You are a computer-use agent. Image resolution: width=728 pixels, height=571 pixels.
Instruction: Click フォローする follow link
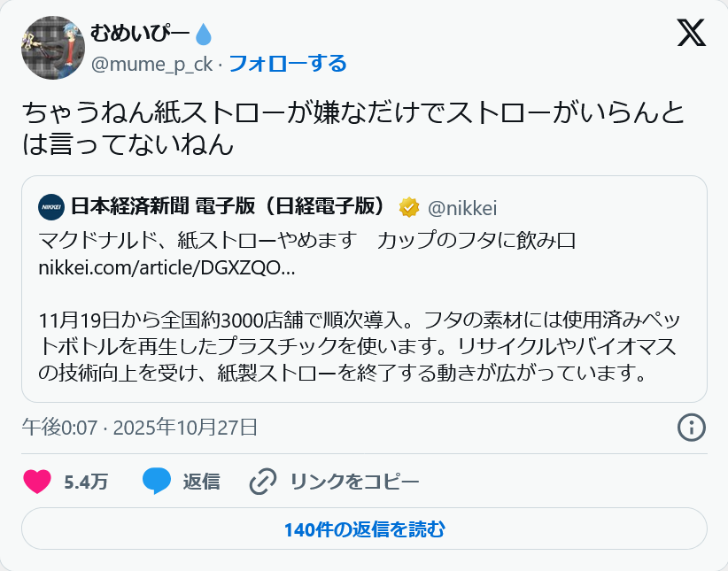[287, 64]
